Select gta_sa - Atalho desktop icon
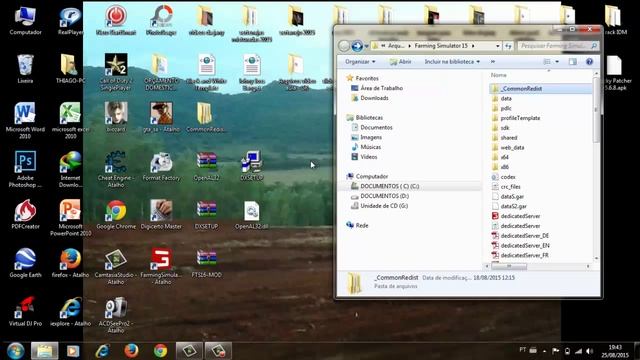The height and width of the screenshot is (360, 640). 161,118
